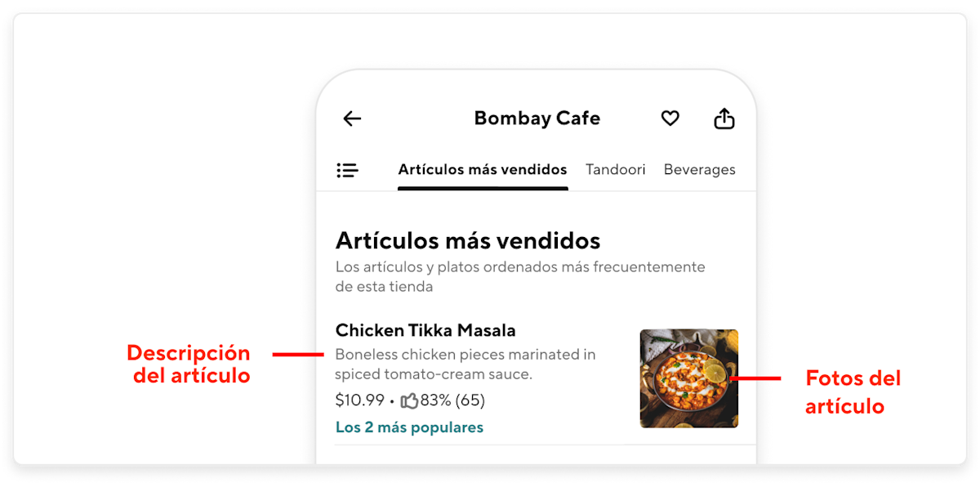Click the Fotos del artículo annotation label
Screen dimensions: 980x492
click(x=853, y=391)
